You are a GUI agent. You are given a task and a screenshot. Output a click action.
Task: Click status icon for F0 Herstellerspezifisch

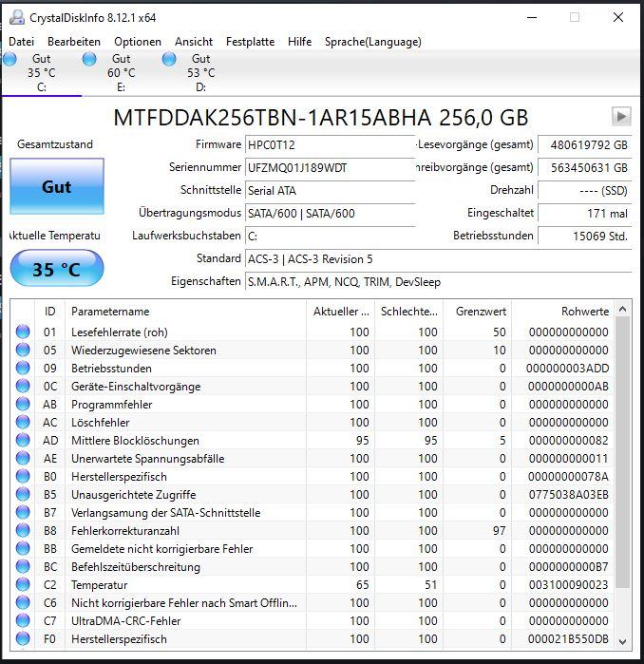(23, 638)
